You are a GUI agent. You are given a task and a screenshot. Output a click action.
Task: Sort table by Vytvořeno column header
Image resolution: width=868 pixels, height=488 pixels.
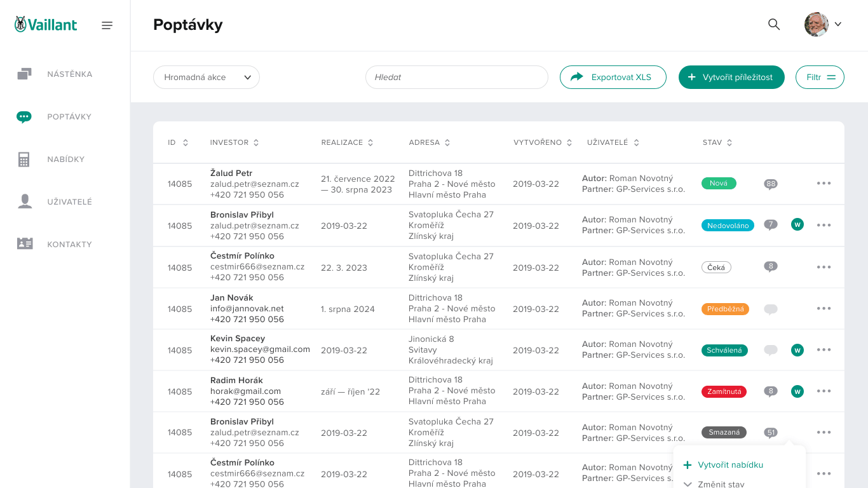pyautogui.click(x=543, y=143)
